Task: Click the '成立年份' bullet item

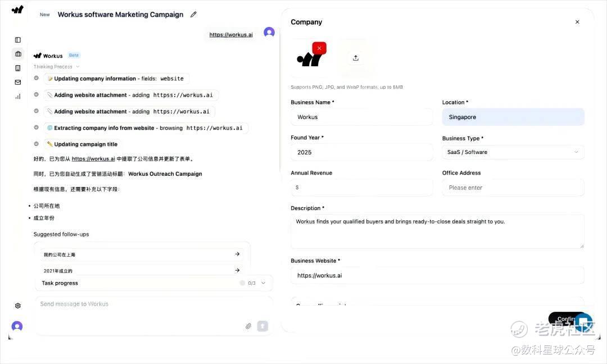Action: (44, 218)
